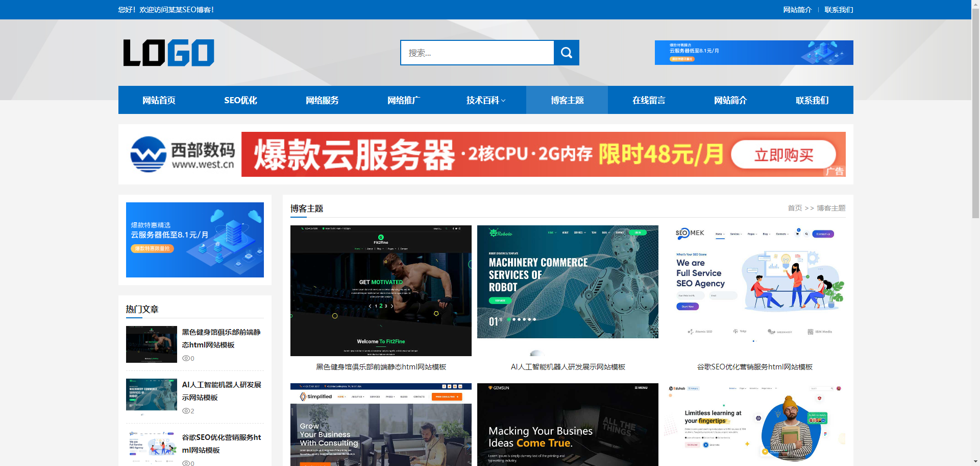
Task: Open SEO优化 navigation item
Action: pos(240,100)
